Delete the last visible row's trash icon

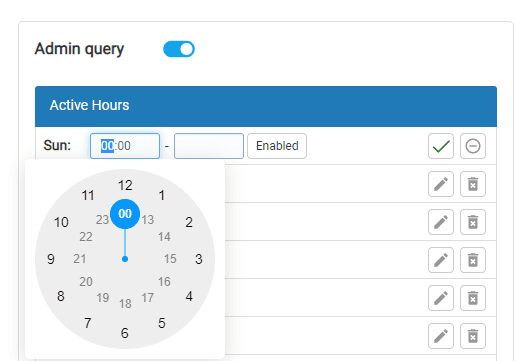point(473,336)
